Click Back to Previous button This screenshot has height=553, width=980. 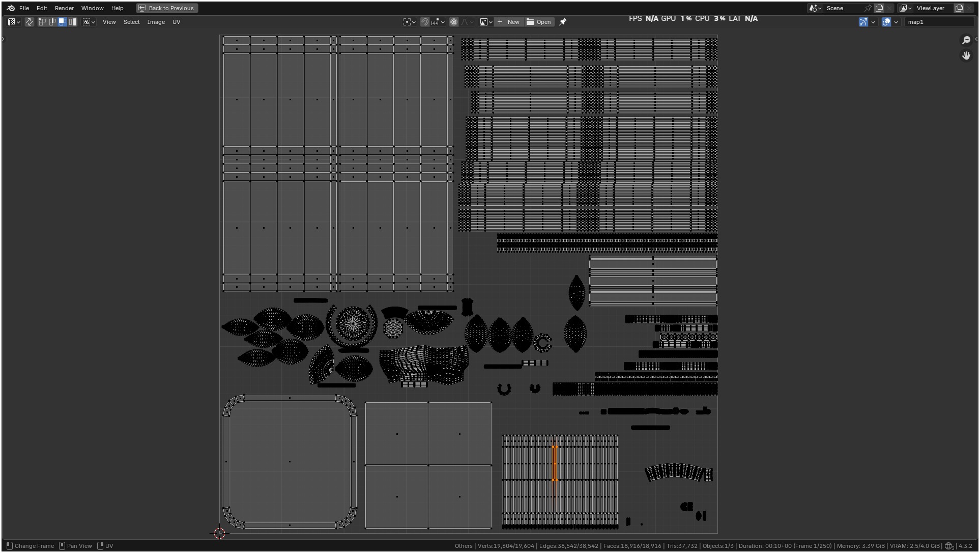point(167,8)
